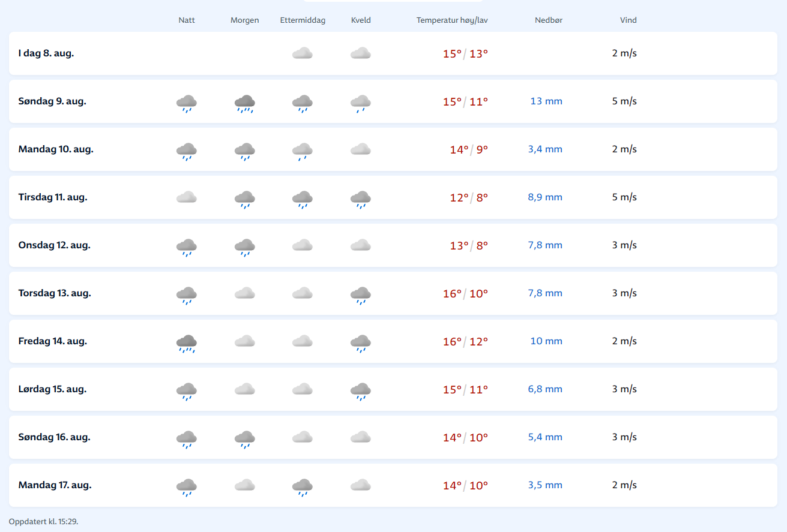Click today's afternoon cloudy icon
This screenshot has height=532, width=787.
click(x=303, y=53)
